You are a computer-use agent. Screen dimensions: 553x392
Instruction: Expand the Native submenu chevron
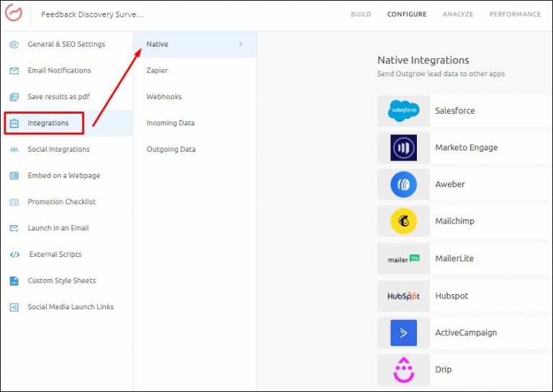240,45
